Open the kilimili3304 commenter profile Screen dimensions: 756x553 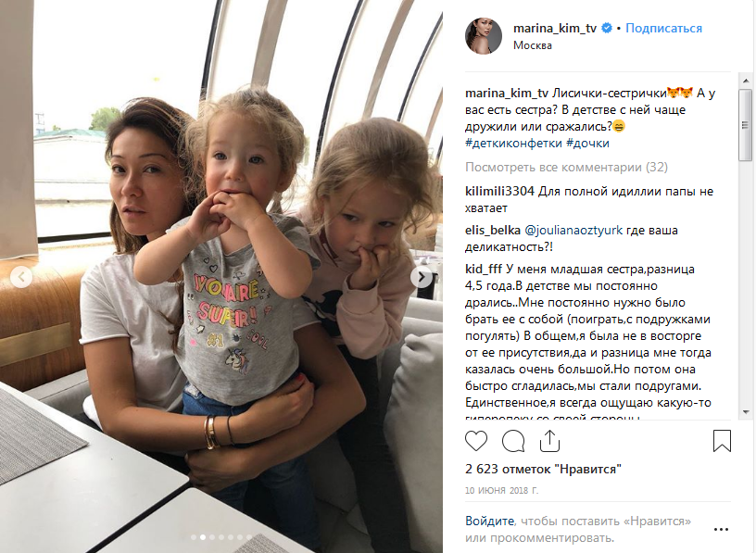point(499,192)
